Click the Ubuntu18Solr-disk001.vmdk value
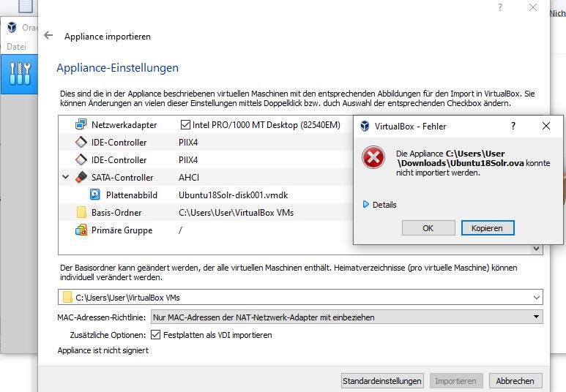Image resolution: width=566 pixels, height=392 pixels. tap(233, 195)
